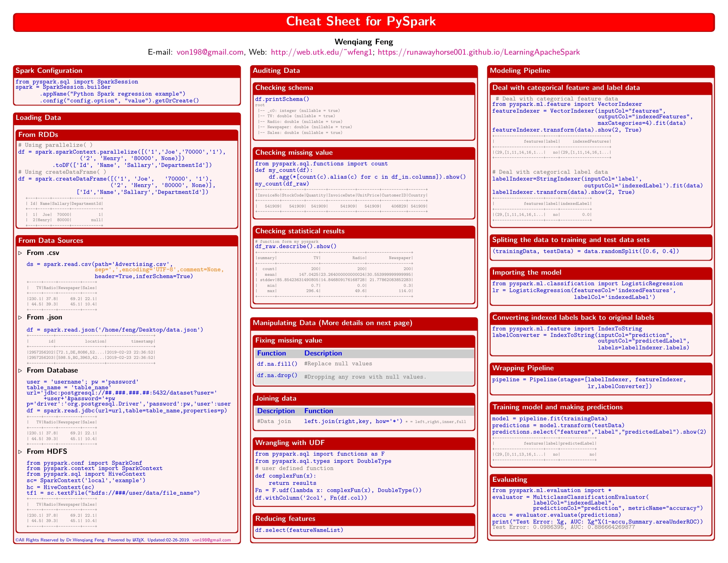Select the Loading Data panel title
This screenshot has height=563, width=728.
click(x=38, y=118)
